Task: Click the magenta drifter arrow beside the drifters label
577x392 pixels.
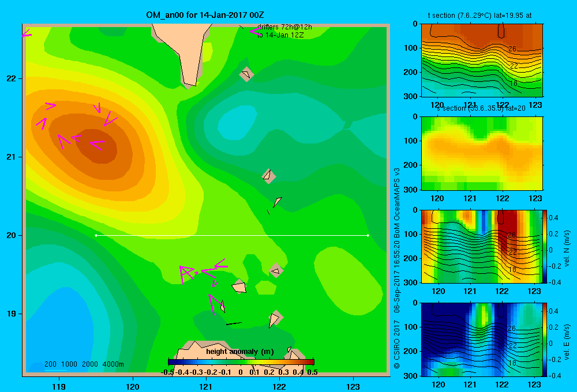Action: (254, 31)
